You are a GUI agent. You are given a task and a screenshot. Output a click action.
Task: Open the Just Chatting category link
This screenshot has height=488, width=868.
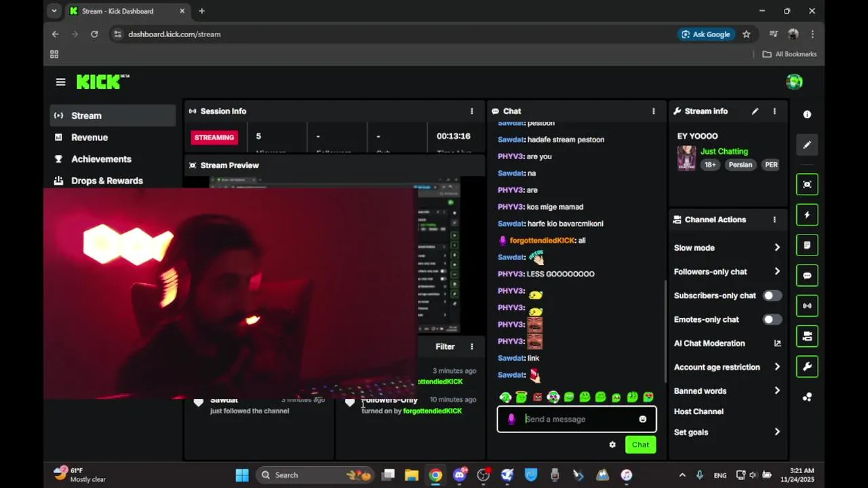tap(724, 151)
